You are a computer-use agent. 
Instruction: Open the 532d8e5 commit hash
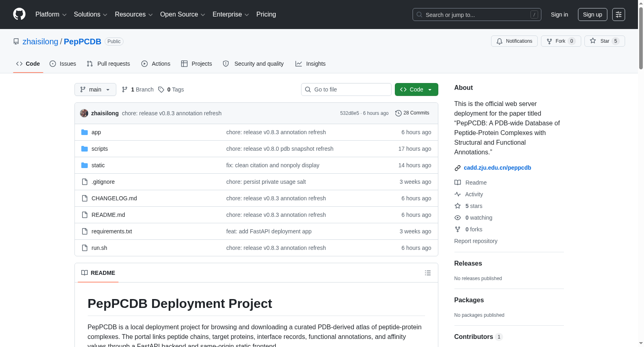(349, 113)
